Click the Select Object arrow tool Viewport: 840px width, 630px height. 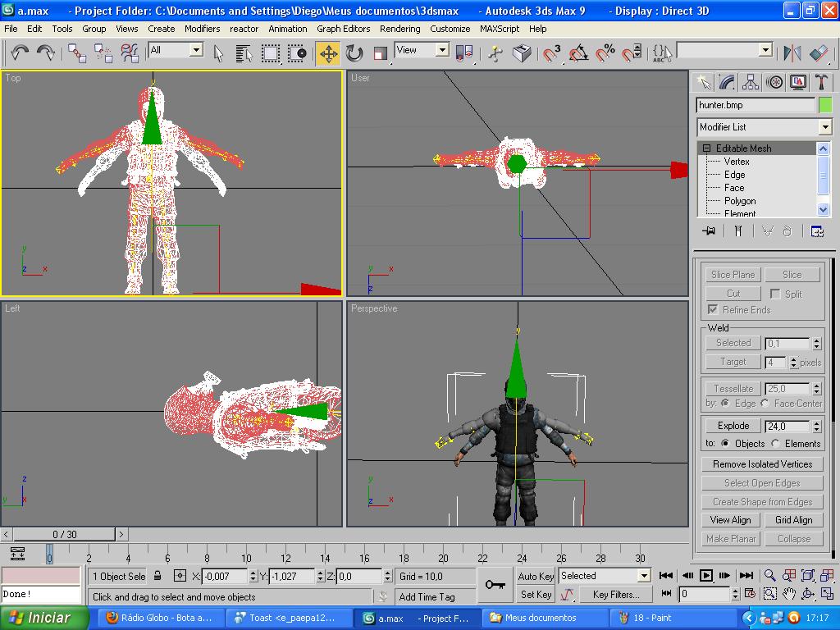pos(218,53)
